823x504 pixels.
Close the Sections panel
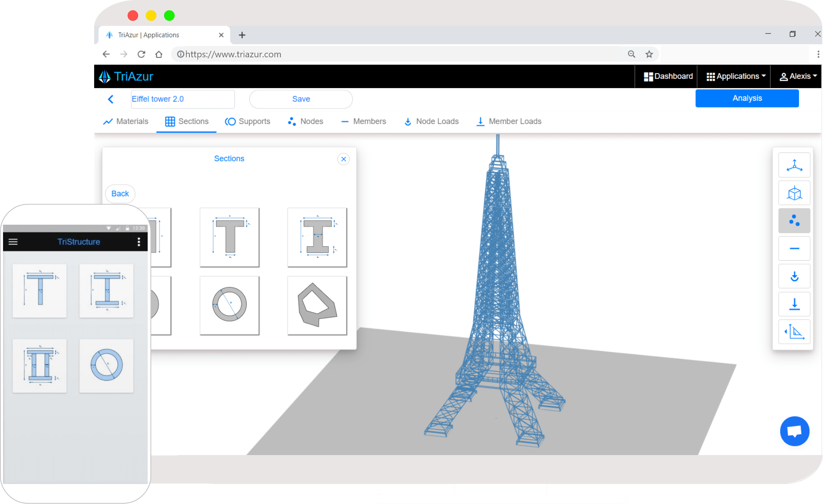coord(343,159)
